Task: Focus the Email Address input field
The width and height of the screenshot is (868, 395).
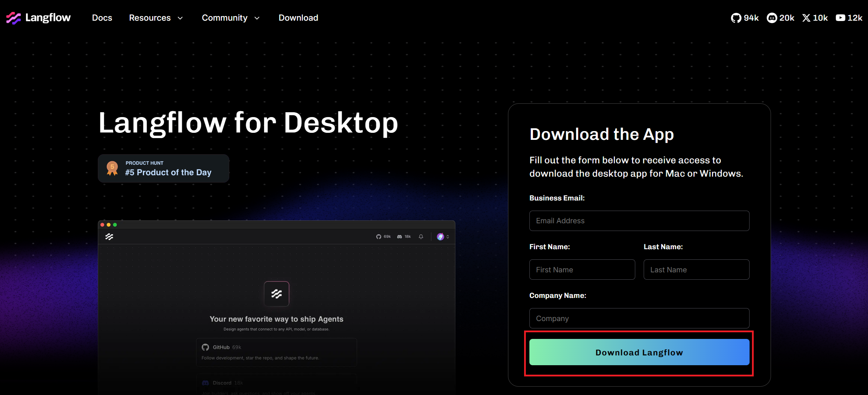Action: pyautogui.click(x=639, y=221)
